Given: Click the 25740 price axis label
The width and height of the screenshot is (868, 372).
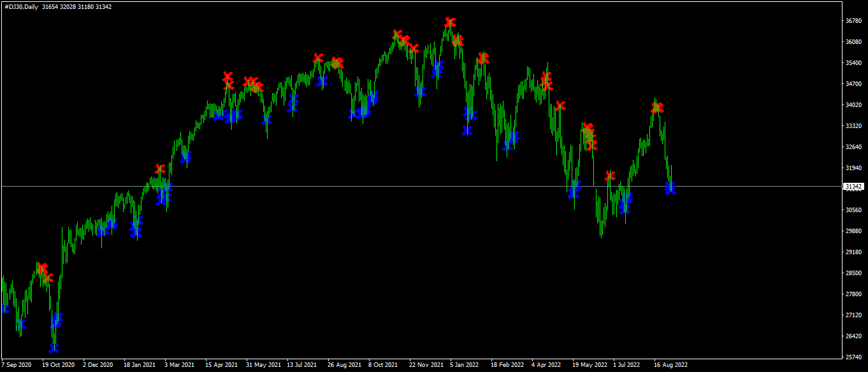Looking at the screenshot, I should coord(853,357).
